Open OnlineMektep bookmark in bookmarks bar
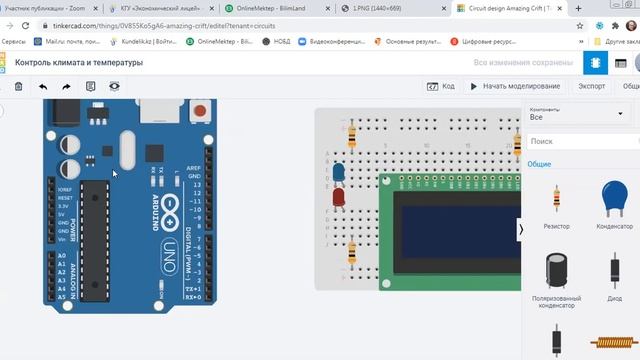The image size is (640, 360). pos(220,41)
